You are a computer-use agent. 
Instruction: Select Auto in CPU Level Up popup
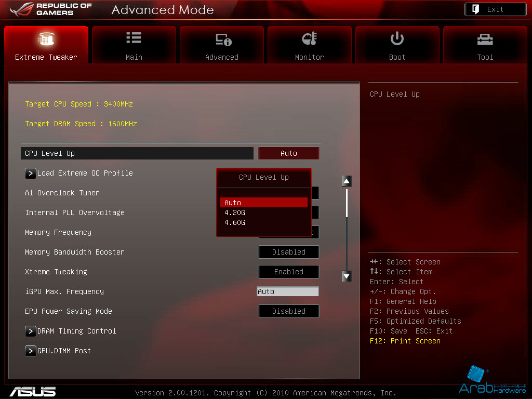tap(263, 203)
